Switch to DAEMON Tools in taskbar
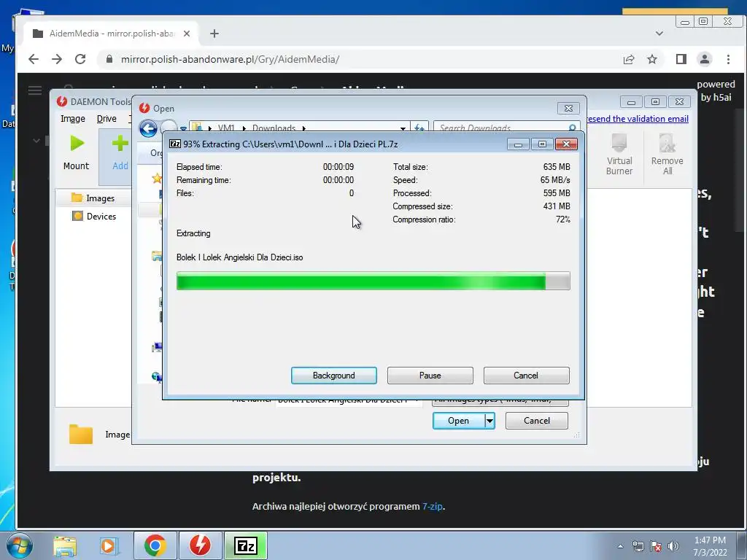The height and width of the screenshot is (560, 747). click(200, 545)
